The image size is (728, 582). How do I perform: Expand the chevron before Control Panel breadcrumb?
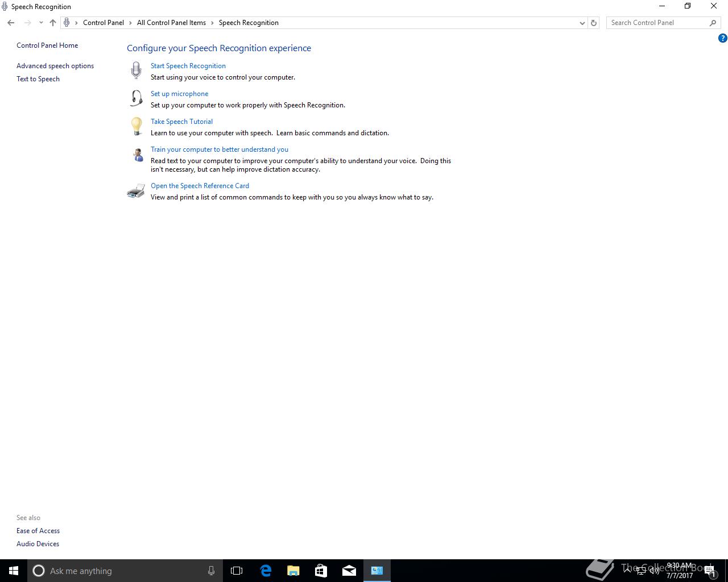point(76,23)
